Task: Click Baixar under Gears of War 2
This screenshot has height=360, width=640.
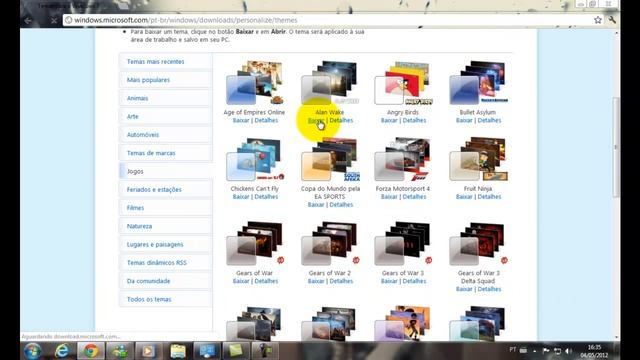Action: click(316, 281)
